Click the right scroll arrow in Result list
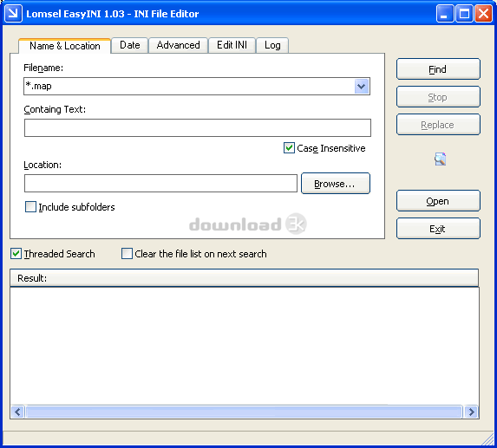Image resolution: width=497 pixels, height=448 pixels. pyautogui.click(x=471, y=412)
